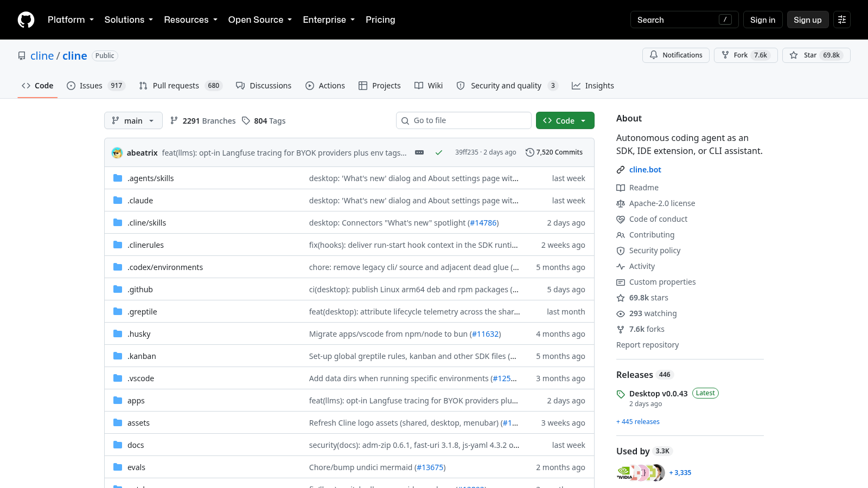Click the header Search box
The width and height of the screenshot is (868, 488).
(685, 20)
